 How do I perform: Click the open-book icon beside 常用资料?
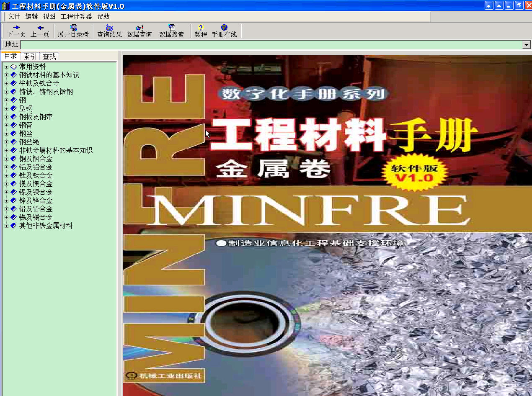pos(13,67)
